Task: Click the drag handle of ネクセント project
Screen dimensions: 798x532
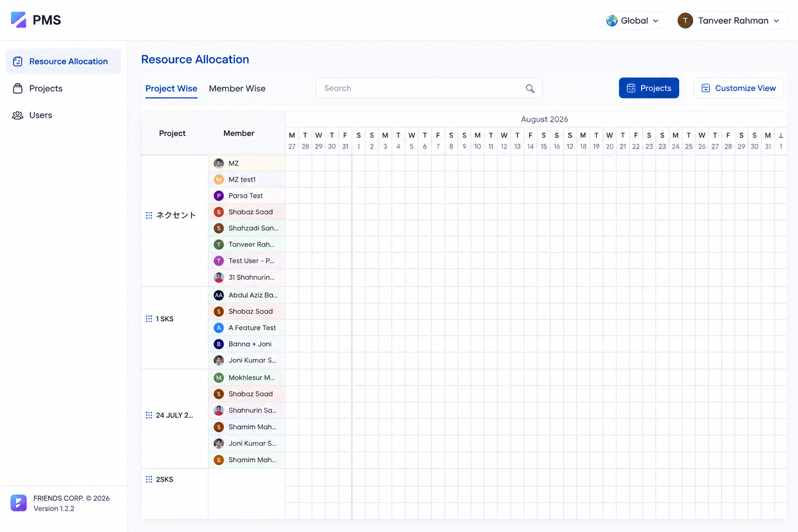Action: coord(149,215)
